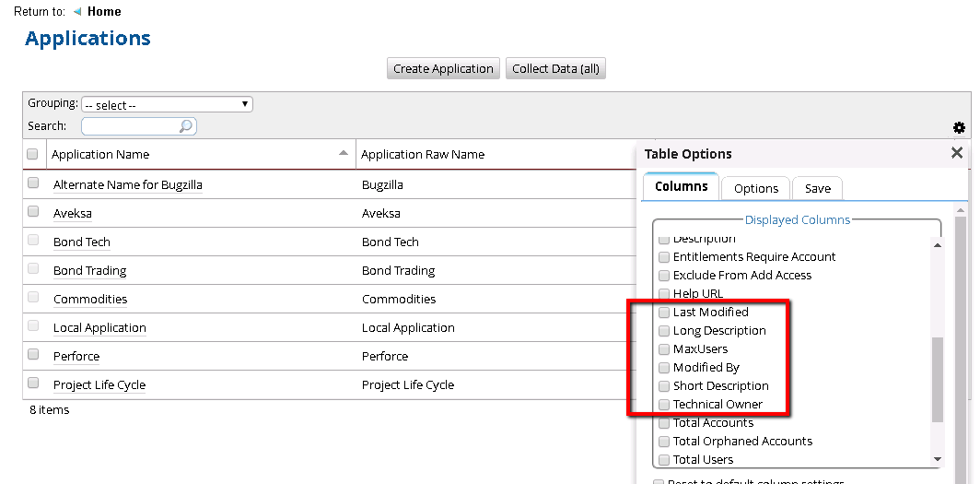Image resolution: width=980 pixels, height=484 pixels.
Task: Check the Technical Owner column
Action: pos(664,405)
